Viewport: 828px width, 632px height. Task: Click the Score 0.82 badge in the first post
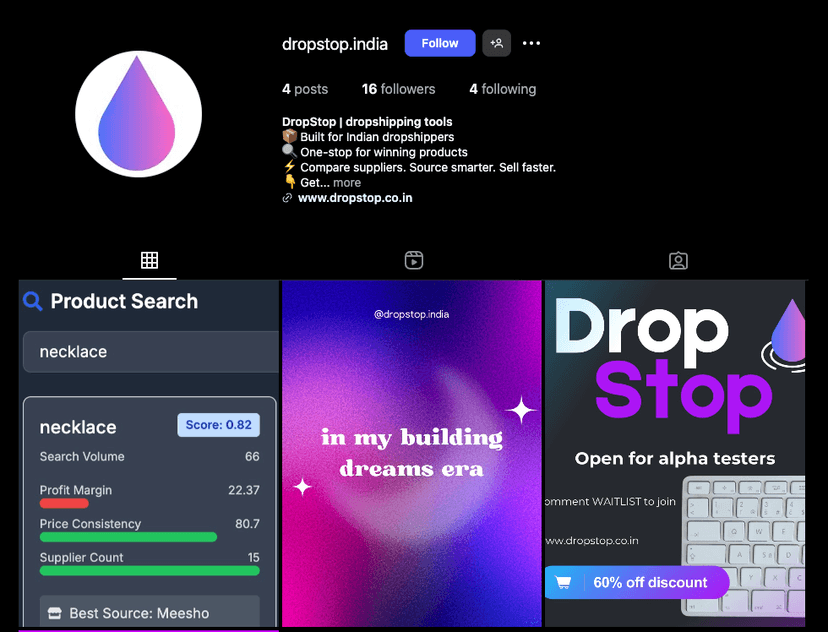click(x=218, y=424)
